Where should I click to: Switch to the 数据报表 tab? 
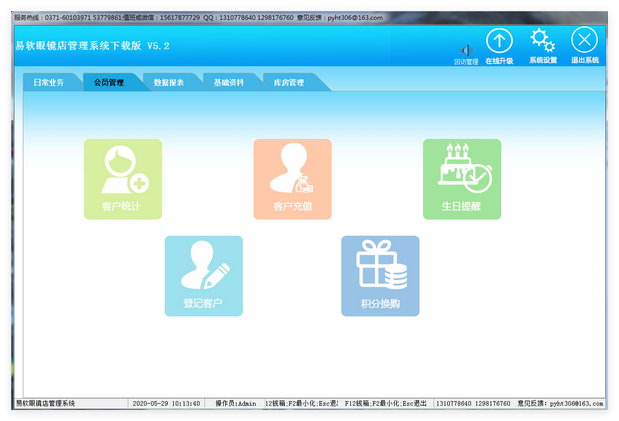coord(169,83)
